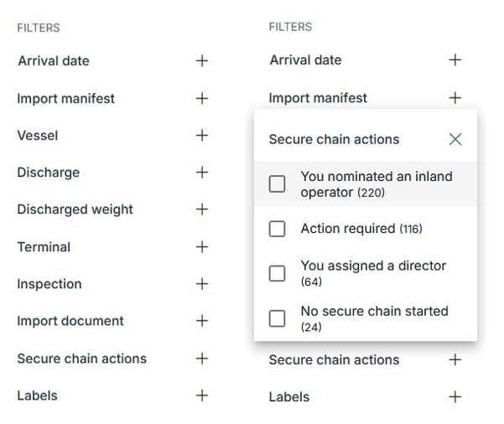Click the right panel Labels plus icon
504x424 pixels.
point(455,397)
